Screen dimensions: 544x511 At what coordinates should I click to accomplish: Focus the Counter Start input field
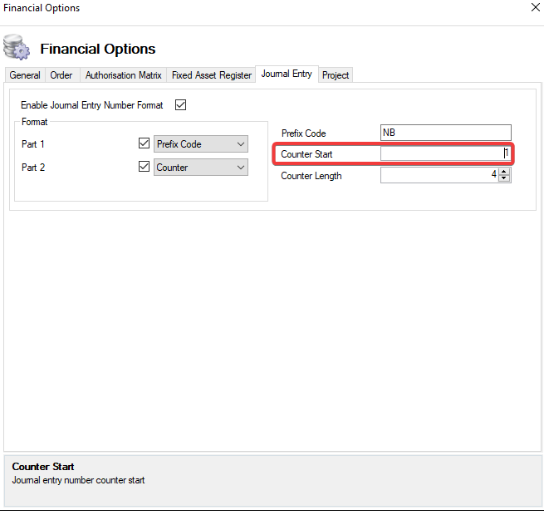tap(445, 154)
